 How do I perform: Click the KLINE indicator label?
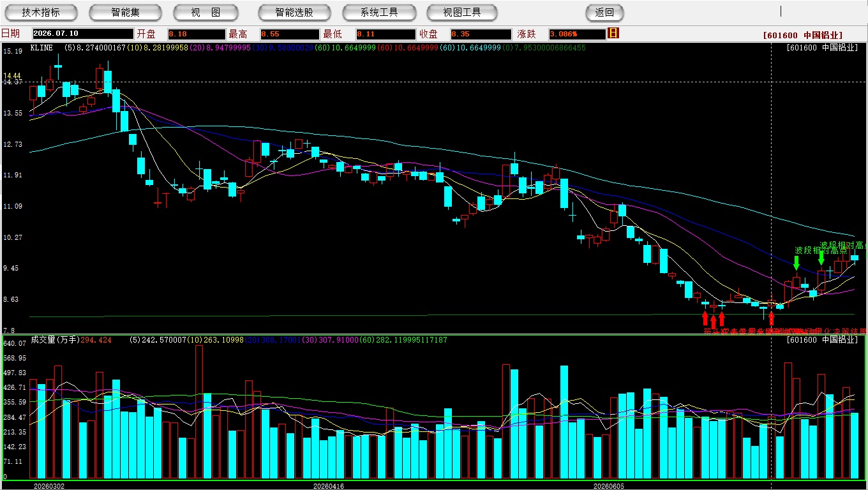[42, 48]
